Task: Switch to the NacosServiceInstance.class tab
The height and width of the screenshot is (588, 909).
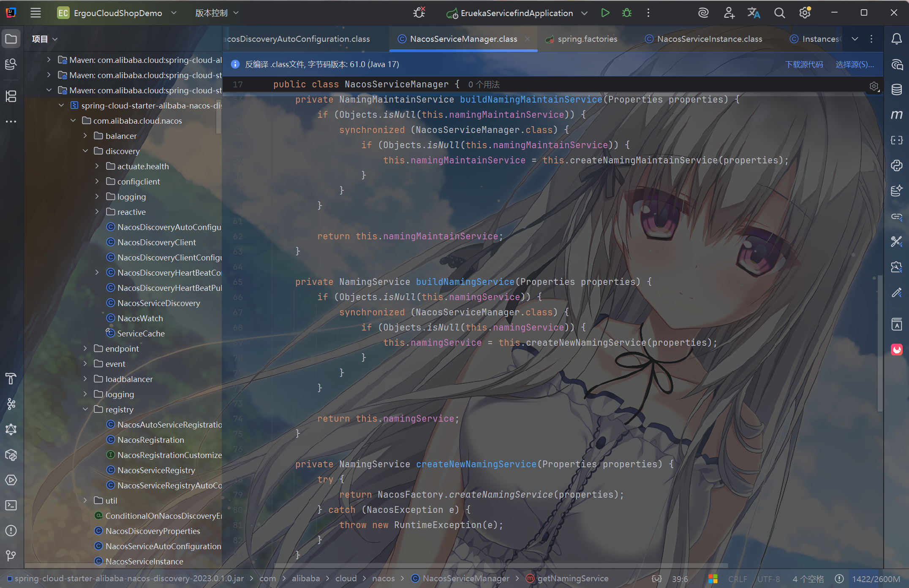Action: [704, 39]
